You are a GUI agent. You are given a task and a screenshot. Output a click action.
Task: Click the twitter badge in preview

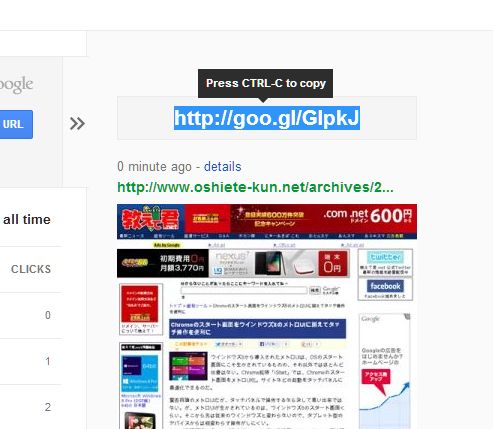pos(385,262)
